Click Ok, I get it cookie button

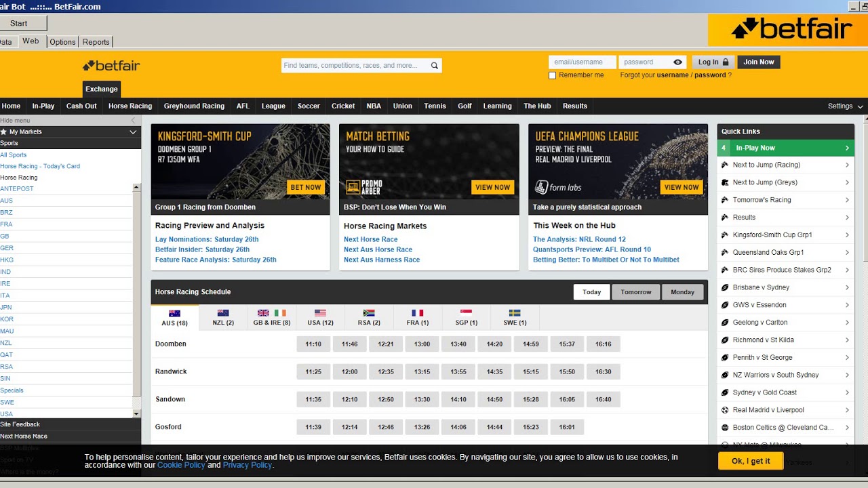(x=751, y=461)
